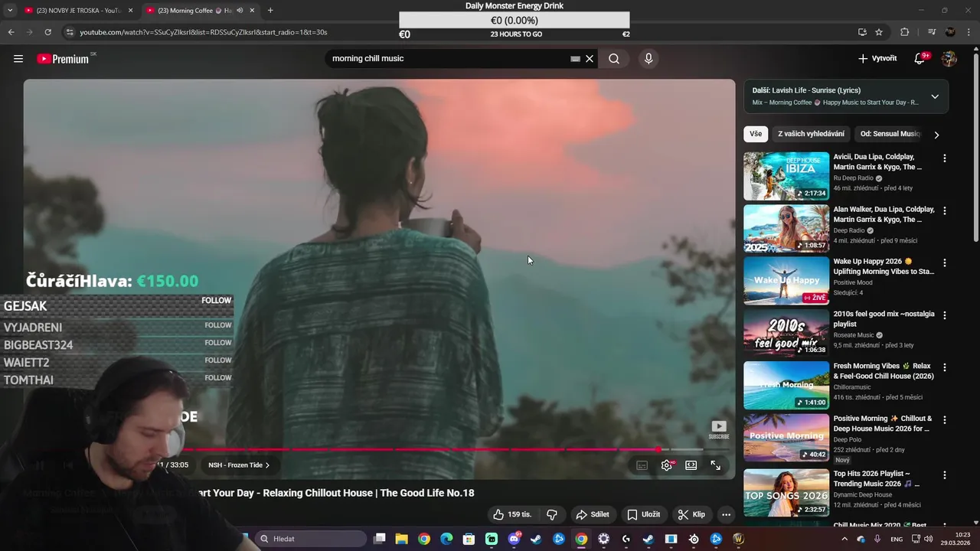Share video via Sdílet button
This screenshot has width=980, height=551.
[593, 514]
